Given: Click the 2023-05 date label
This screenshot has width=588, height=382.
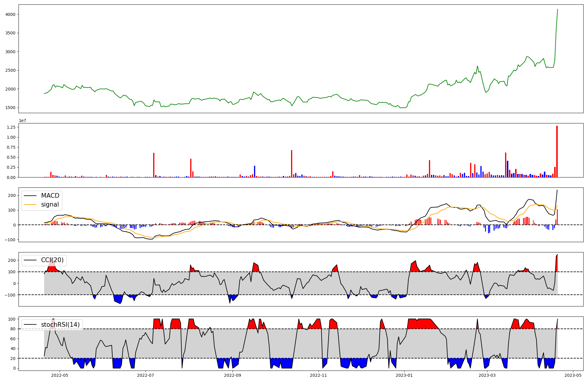Looking at the screenshot, I should point(573,375).
